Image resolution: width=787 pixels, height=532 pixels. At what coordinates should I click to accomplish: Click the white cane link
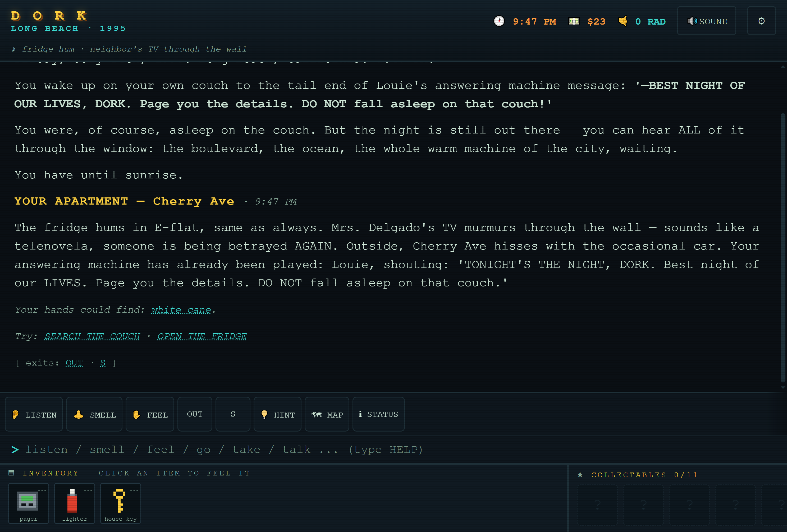coord(181,310)
